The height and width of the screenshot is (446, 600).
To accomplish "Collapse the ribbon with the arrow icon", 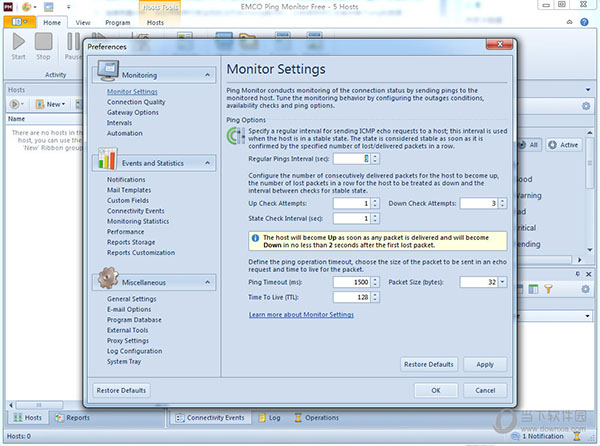I will 569,22.
